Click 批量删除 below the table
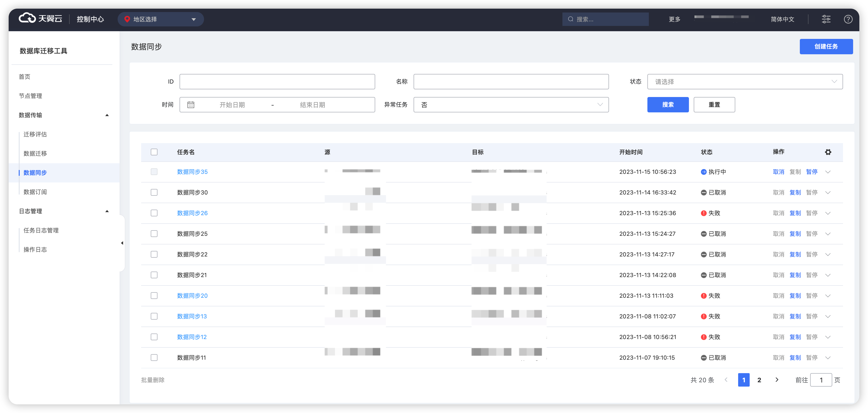This screenshot has width=868, height=413. (153, 380)
